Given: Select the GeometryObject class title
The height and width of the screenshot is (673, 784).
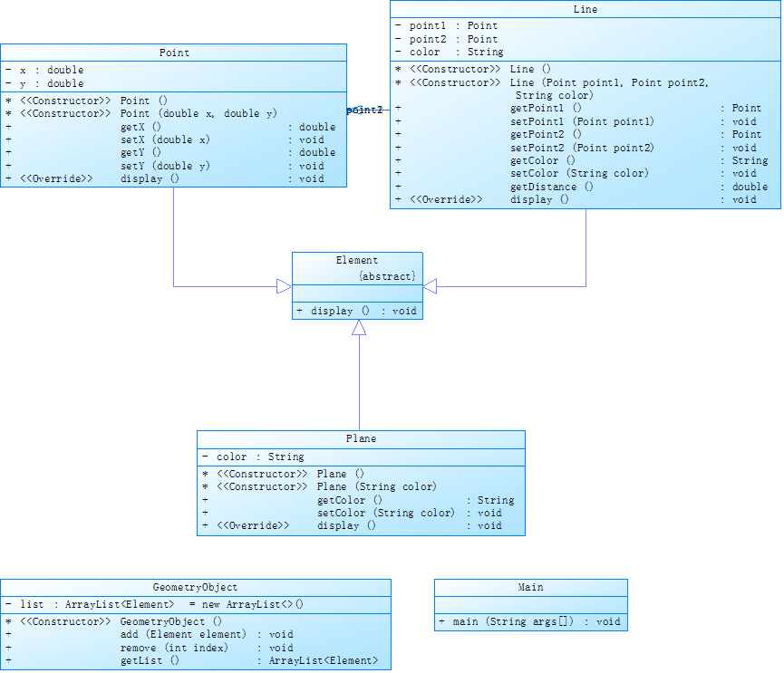Looking at the screenshot, I should [195, 588].
